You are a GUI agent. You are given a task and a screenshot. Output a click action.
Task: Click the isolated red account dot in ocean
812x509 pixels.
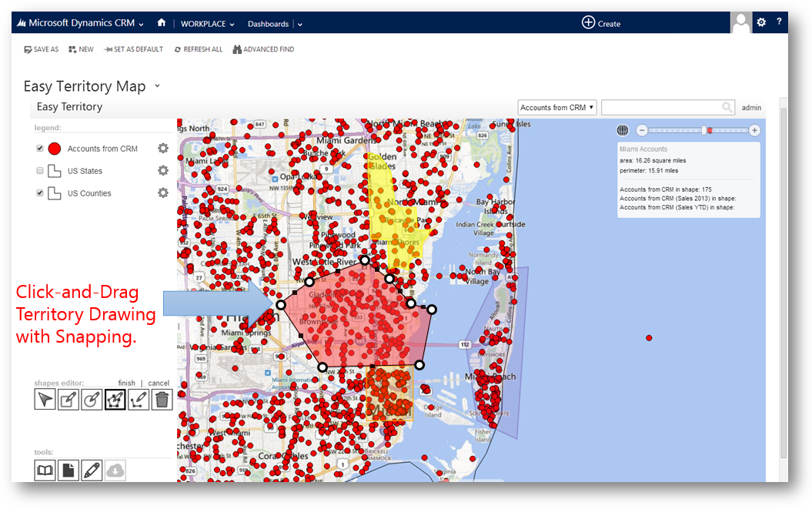click(x=649, y=338)
